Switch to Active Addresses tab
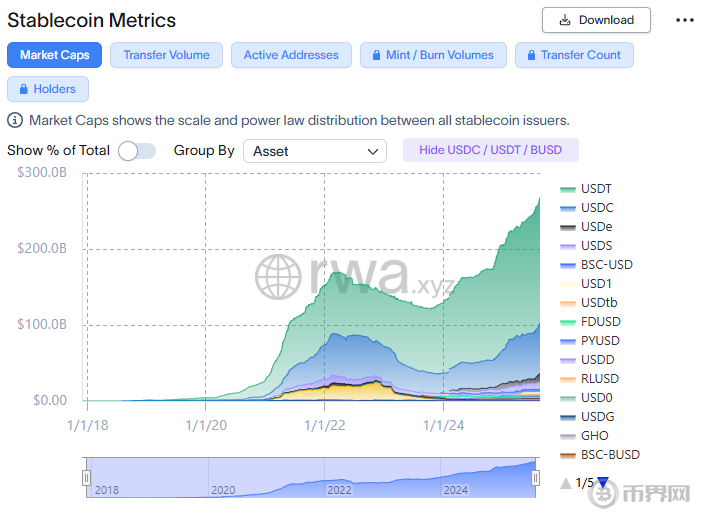Viewport: 701px width, 521px height. (291, 55)
